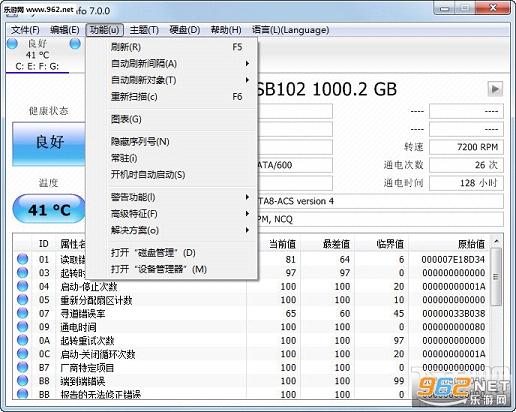The height and width of the screenshot is (412, 516).
Task: Expand 解决方案(o) submenu
Action: 171,230
